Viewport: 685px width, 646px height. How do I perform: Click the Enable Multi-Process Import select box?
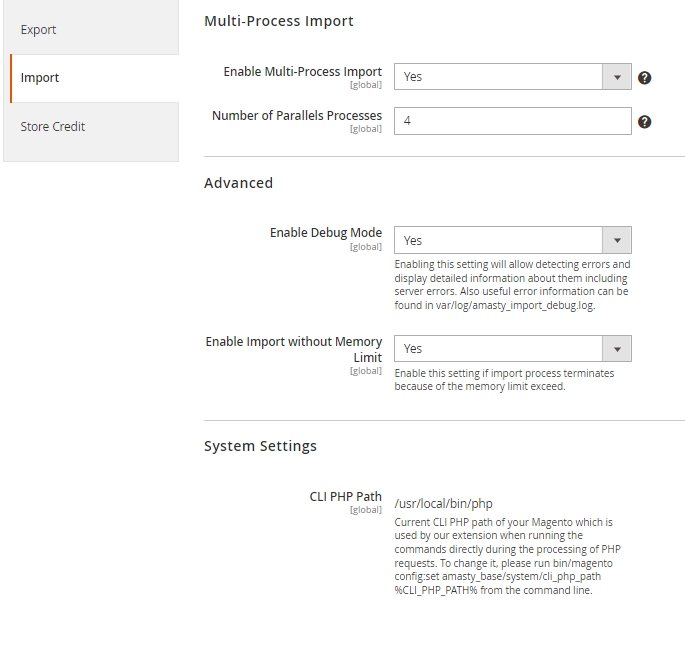512,77
